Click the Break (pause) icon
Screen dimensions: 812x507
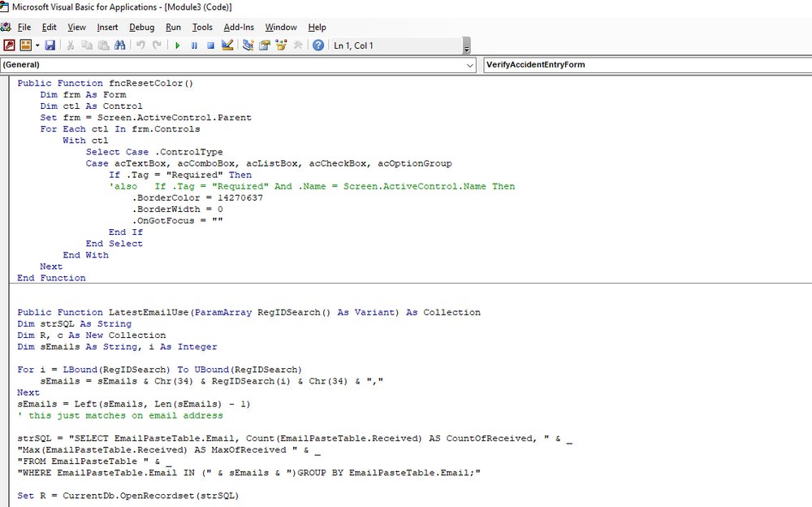[195, 45]
